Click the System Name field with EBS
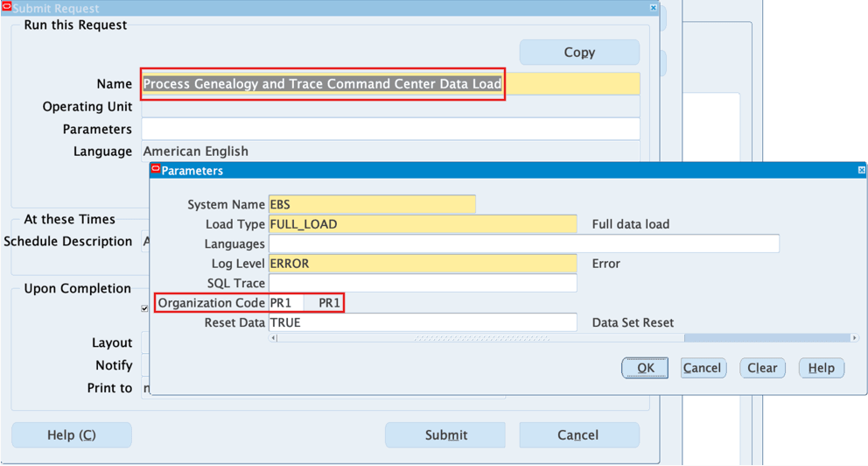 372,204
